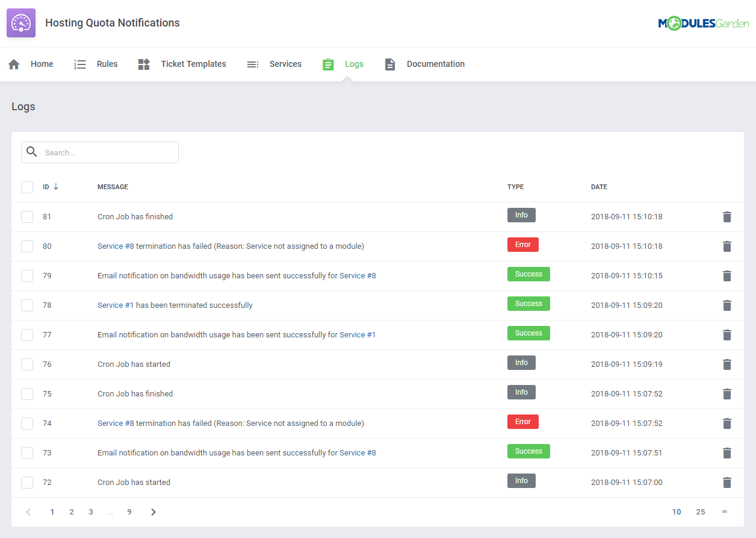This screenshot has width=756, height=538.
Task: Check the box for log ID 72
Action: (x=27, y=483)
